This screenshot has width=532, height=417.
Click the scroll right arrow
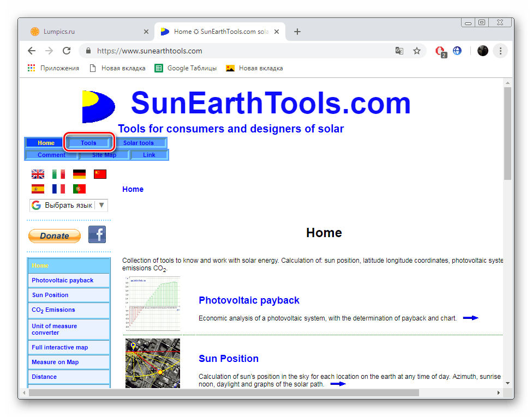pos(498,392)
